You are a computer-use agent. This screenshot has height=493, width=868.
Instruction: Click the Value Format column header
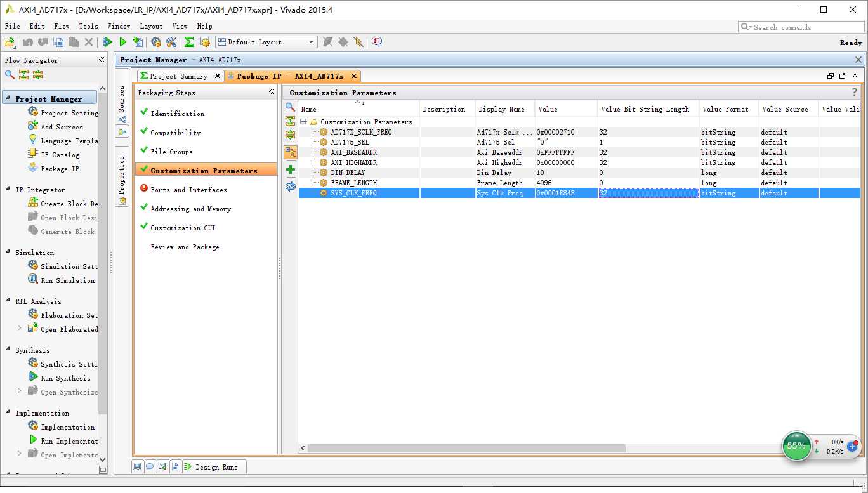[728, 109]
